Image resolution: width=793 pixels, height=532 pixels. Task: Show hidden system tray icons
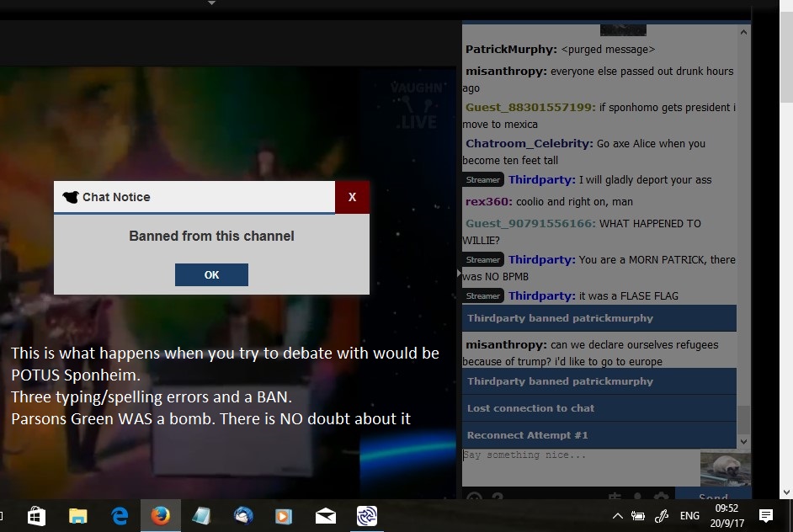tap(617, 515)
